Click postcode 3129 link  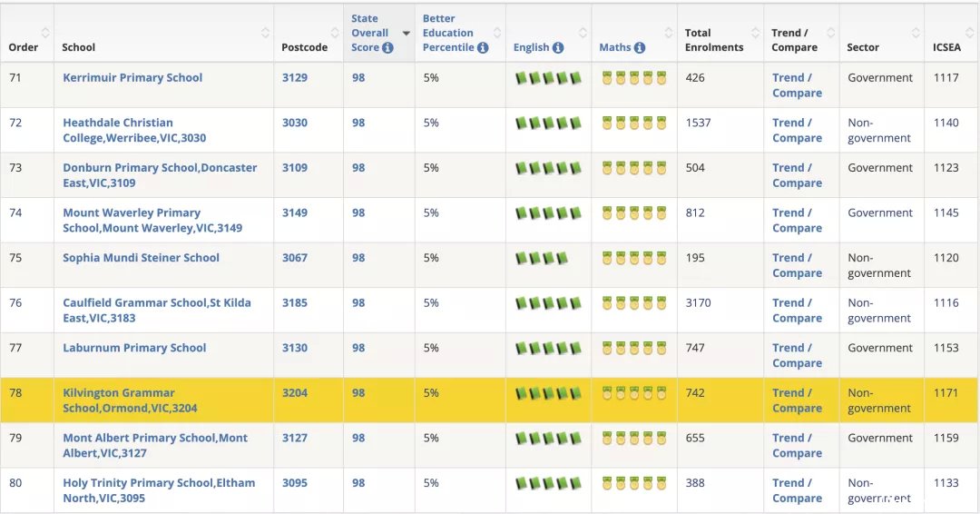coord(294,77)
